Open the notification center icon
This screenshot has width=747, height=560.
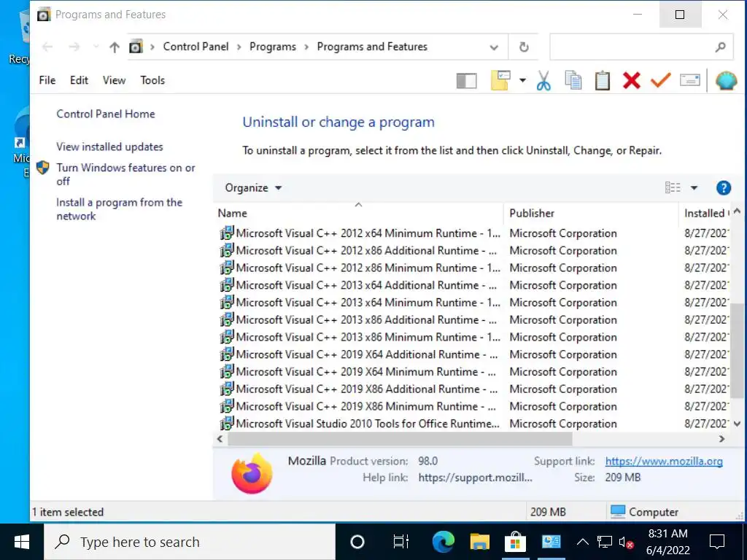[x=717, y=542]
